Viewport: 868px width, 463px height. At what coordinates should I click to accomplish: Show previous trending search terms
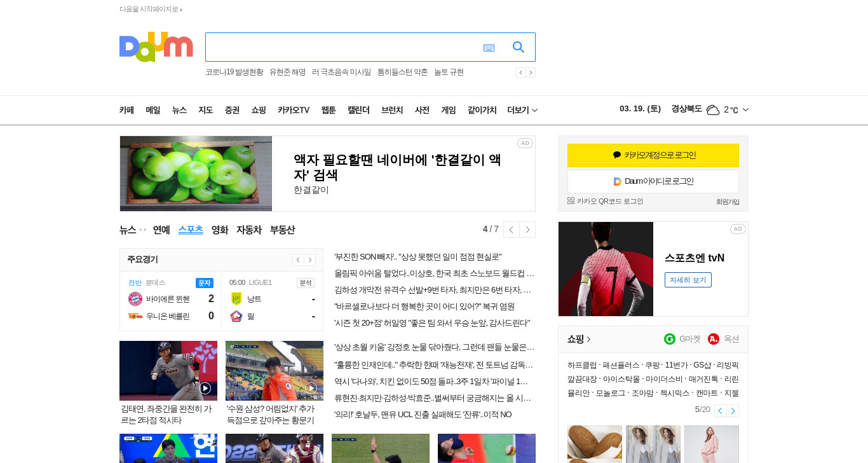click(x=521, y=73)
